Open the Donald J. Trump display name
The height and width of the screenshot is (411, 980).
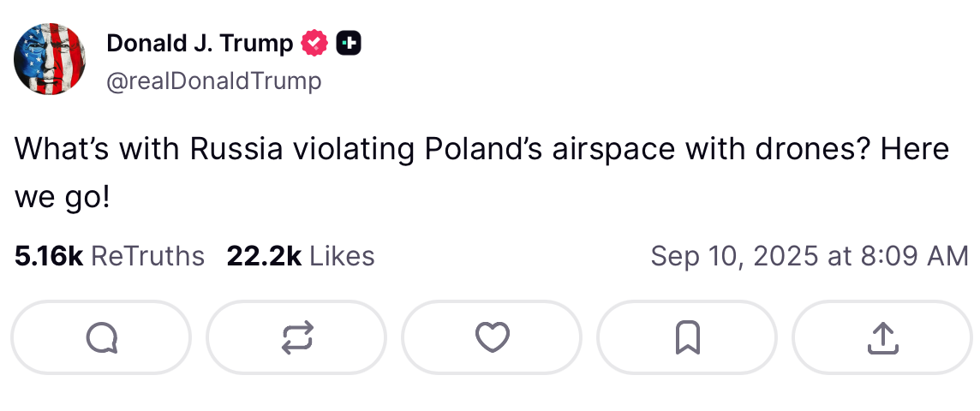click(x=200, y=43)
